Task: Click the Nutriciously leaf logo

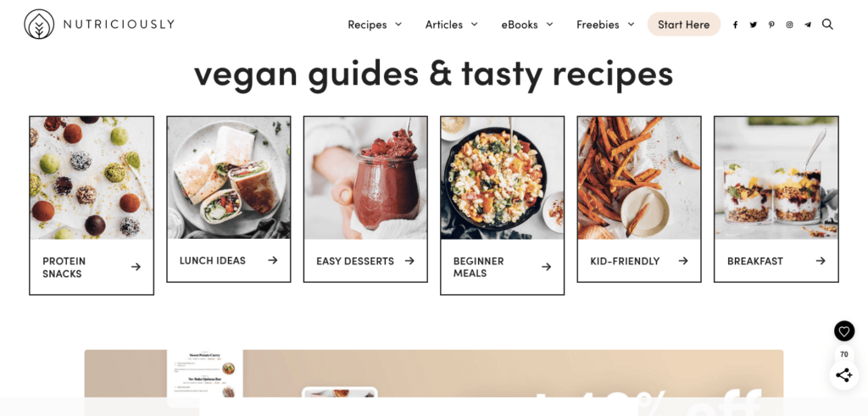Action: pyautogui.click(x=39, y=25)
